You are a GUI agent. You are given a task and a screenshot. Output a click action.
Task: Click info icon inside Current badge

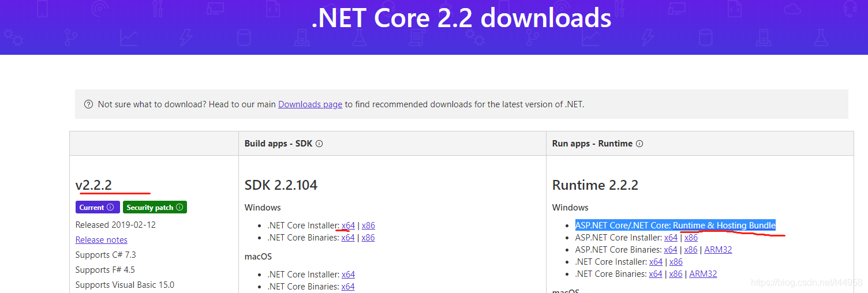110,207
